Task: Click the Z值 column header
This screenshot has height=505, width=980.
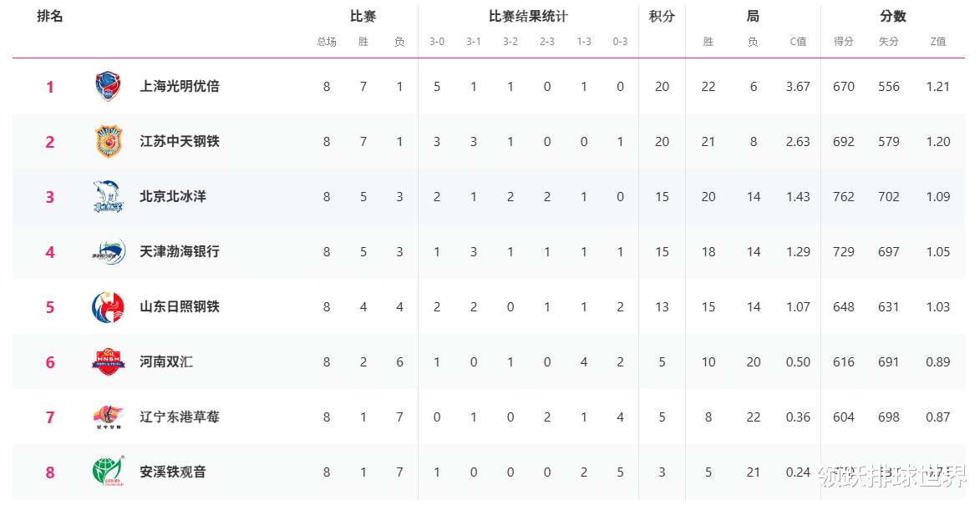Action: point(938,42)
